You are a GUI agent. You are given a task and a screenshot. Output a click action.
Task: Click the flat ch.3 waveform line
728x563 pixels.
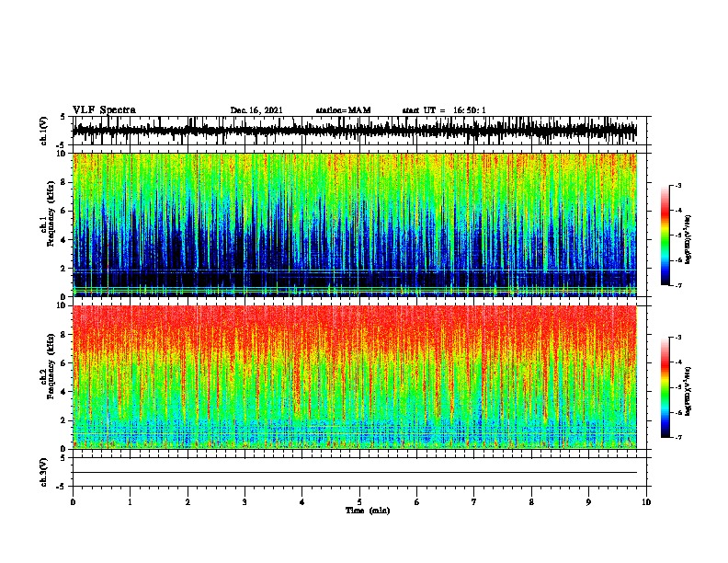(x=355, y=473)
